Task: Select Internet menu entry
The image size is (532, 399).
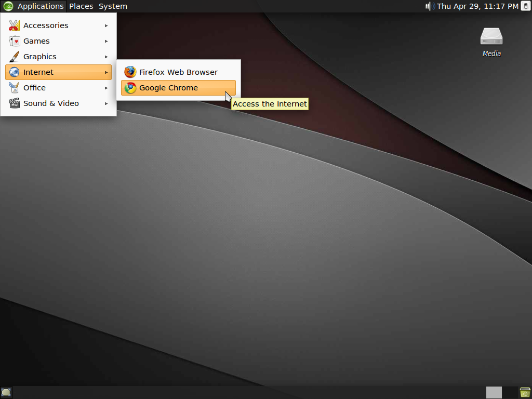Action: [58, 72]
